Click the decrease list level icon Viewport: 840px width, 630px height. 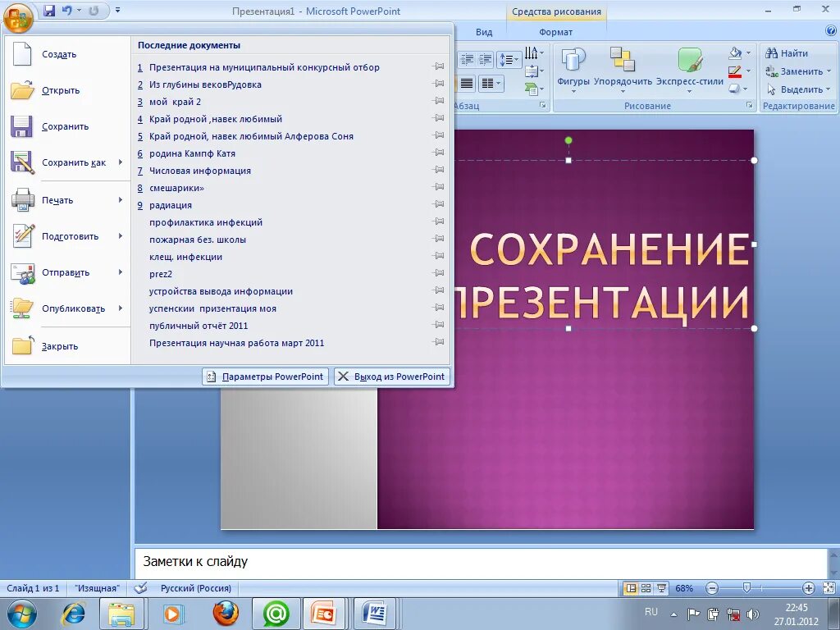tap(467, 59)
